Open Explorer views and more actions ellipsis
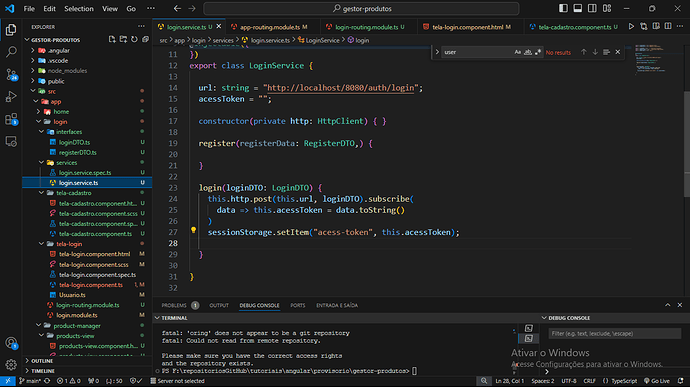The width and height of the screenshot is (690, 387). click(141, 27)
